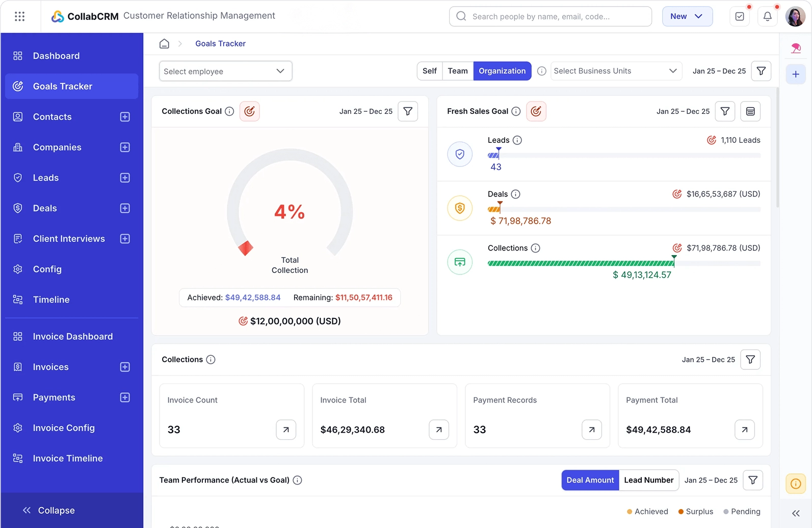
Task: Select the Organization scope toggle
Action: pos(502,71)
